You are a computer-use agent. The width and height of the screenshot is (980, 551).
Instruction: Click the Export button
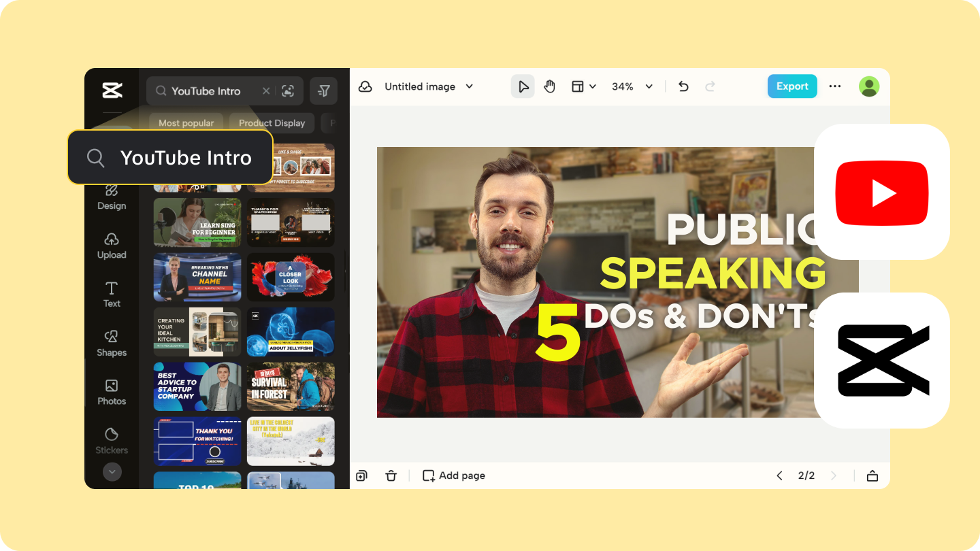pyautogui.click(x=792, y=86)
